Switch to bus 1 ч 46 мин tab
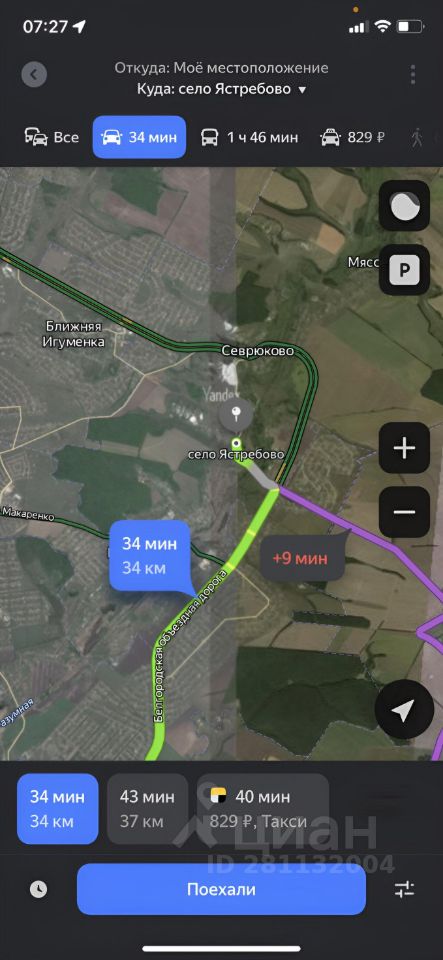Screen dimensions: 443x960 coord(250,137)
